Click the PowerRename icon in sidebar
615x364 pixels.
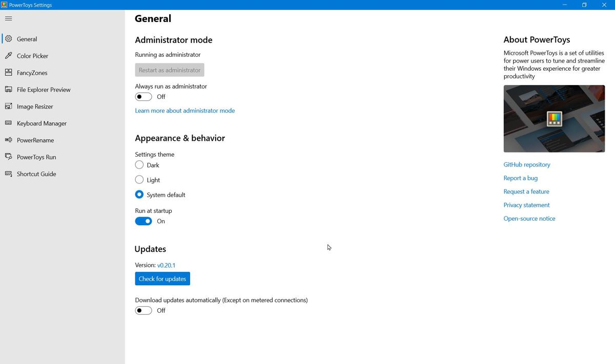click(x=8, y=140)
